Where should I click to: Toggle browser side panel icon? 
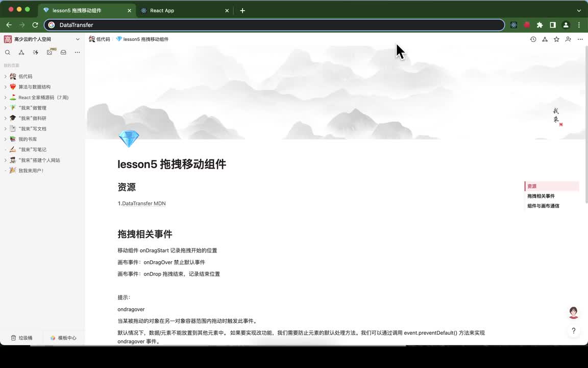[x=553, y=25]
